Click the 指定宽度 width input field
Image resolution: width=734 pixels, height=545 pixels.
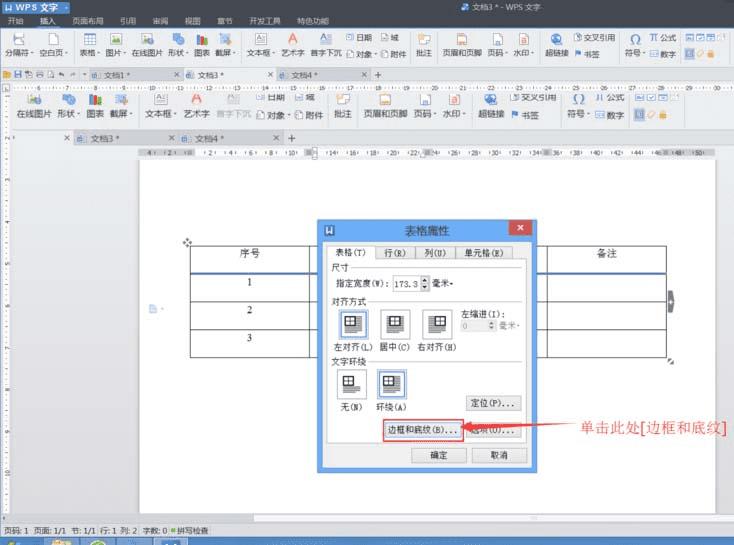coord(406,285)
